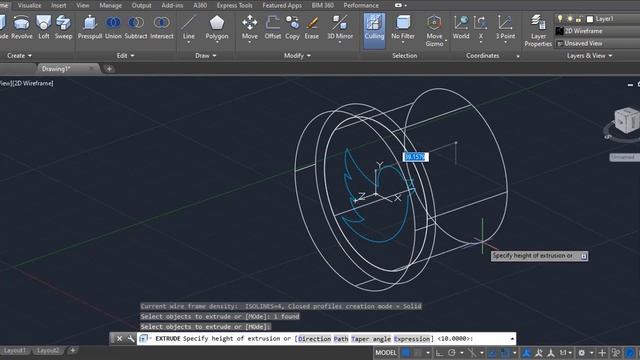Cancel the command with the X button
This screenshot has width=640, height=360.
[x=119, y=338]
